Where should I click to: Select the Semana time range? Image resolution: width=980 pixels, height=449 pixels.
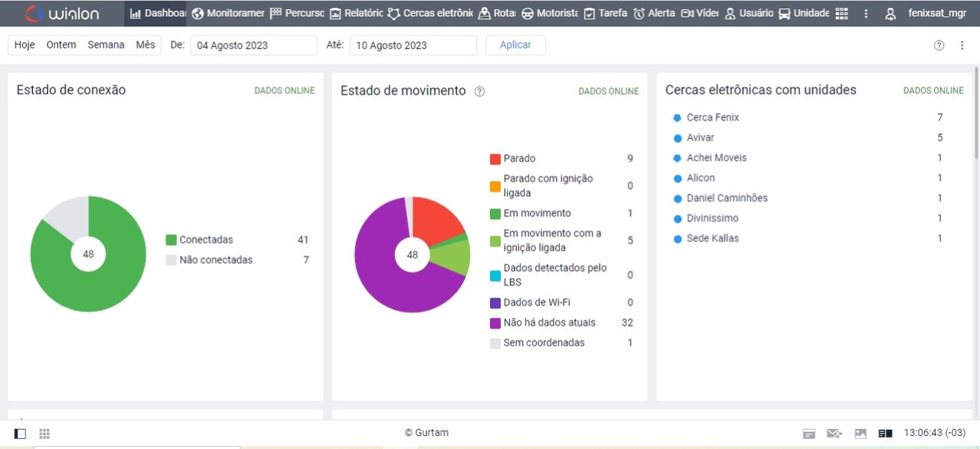pyautogui.click(x=106, y=45)
